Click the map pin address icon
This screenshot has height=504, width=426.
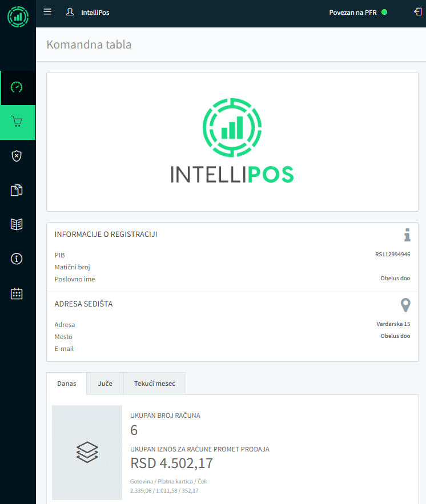click(405, 305)
